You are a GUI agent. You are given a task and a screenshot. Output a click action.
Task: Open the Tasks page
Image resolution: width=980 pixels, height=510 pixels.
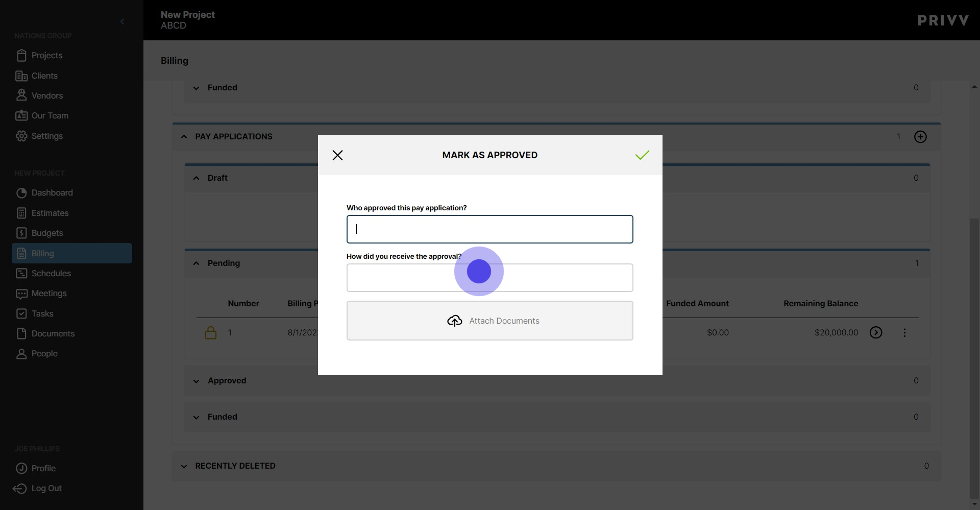point(42,313)
